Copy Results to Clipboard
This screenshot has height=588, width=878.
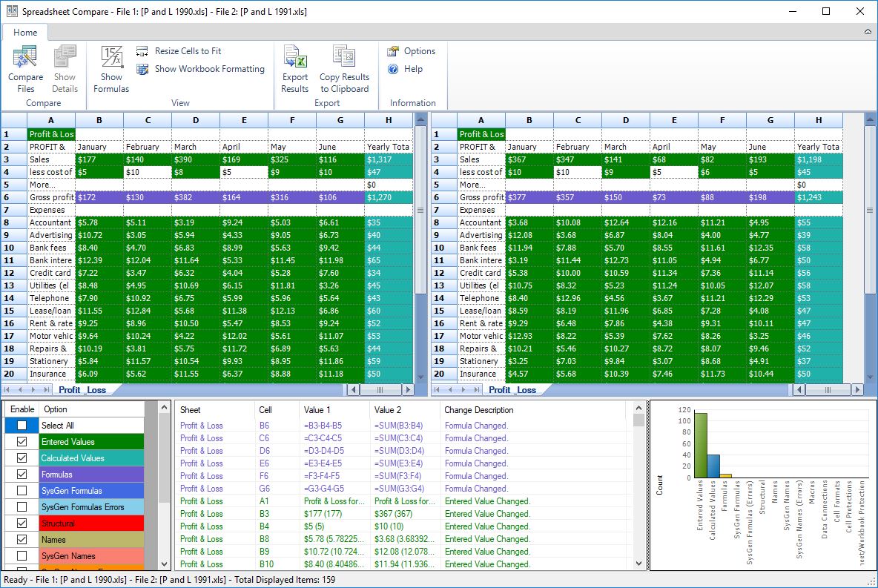(344, 68)
